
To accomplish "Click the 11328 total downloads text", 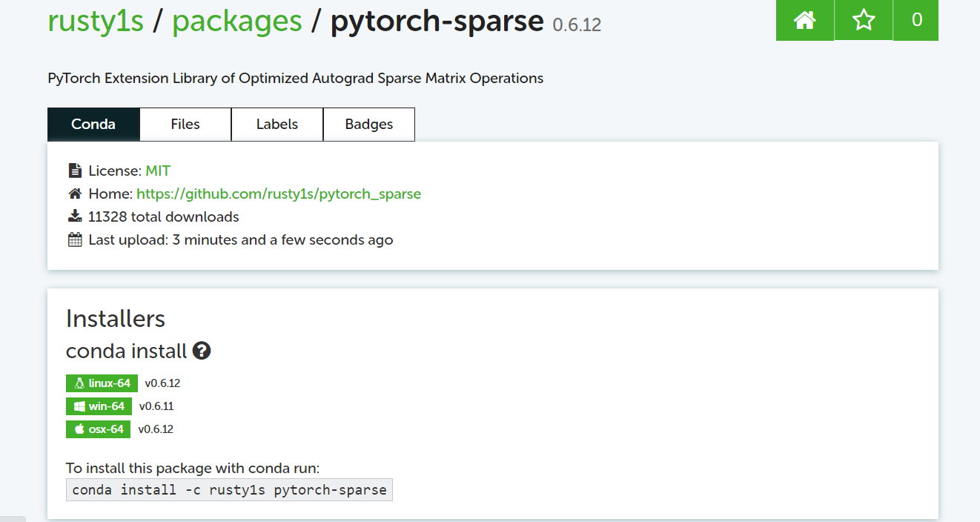I will pos(164,217).
